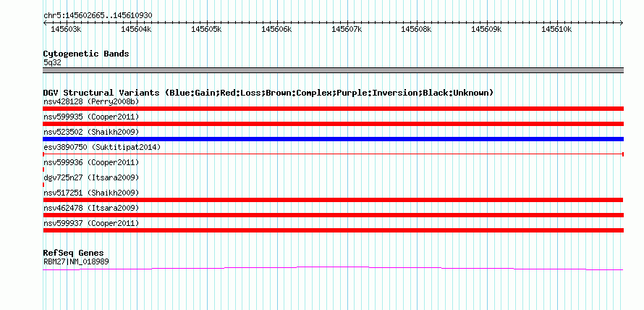Select the 5q32 band label

(52, 63)
